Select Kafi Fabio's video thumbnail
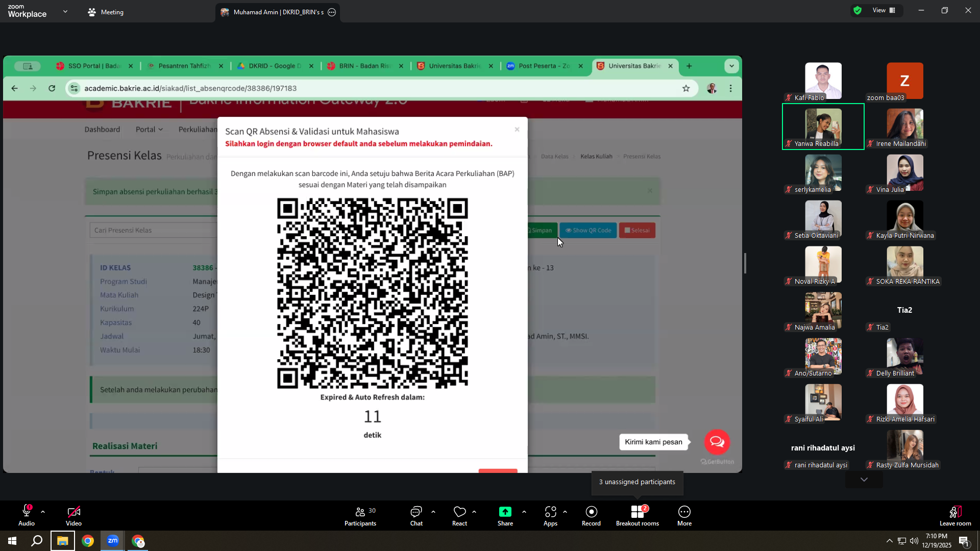This screenshot has width=980, height=551. (x=823, y=81)
